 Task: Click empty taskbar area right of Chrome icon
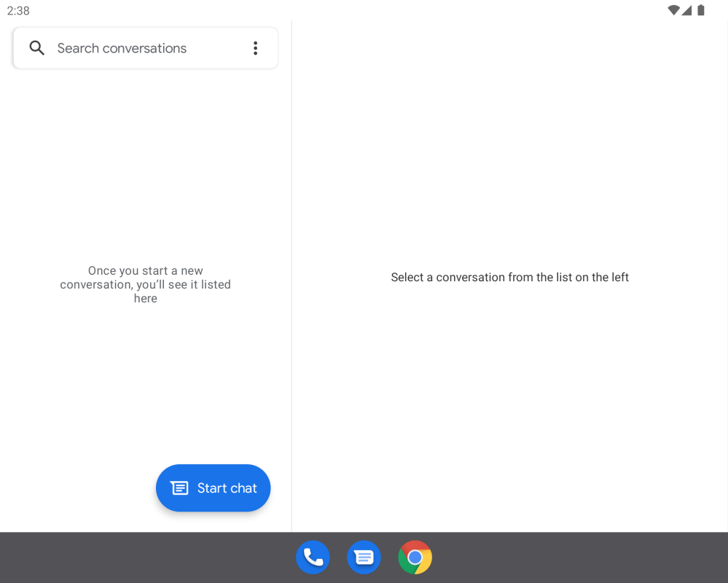(583, 557)
